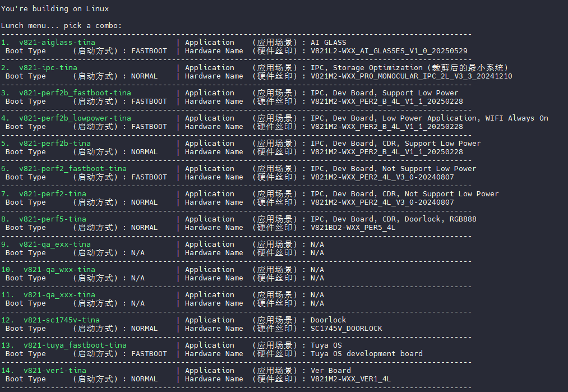Click the v821-perf2-tina combo entry
568x392 pixels.
(52, 194)
